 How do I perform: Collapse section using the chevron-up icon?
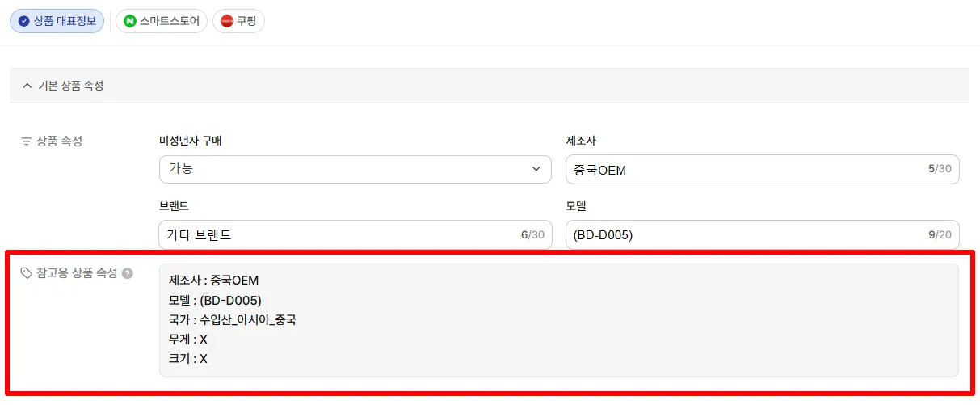click(27, 86)
